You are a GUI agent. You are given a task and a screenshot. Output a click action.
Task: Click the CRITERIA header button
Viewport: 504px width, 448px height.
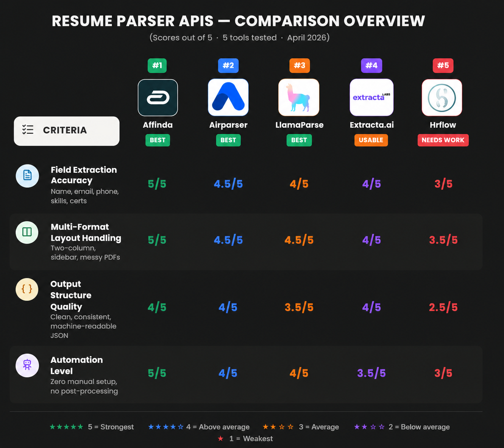(67, 131)
